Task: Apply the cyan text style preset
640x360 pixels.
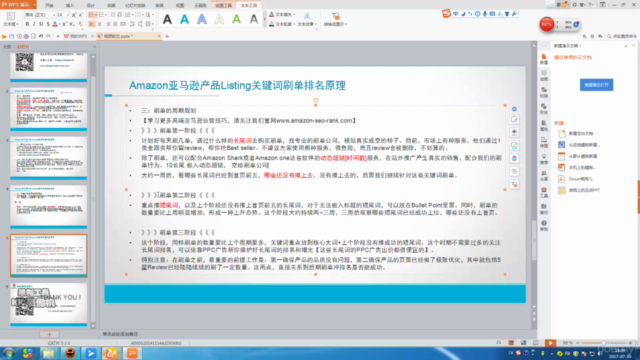Action: coord(184,19)
